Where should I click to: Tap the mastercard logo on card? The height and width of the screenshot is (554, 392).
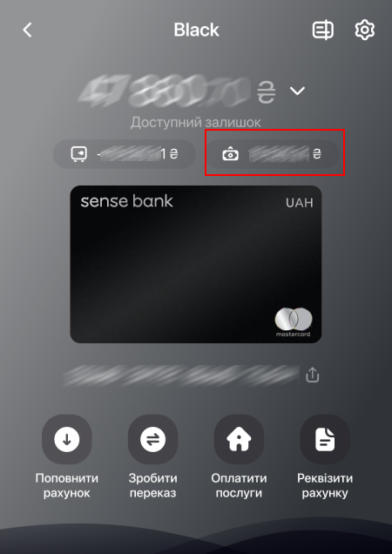tap(293, 322)
